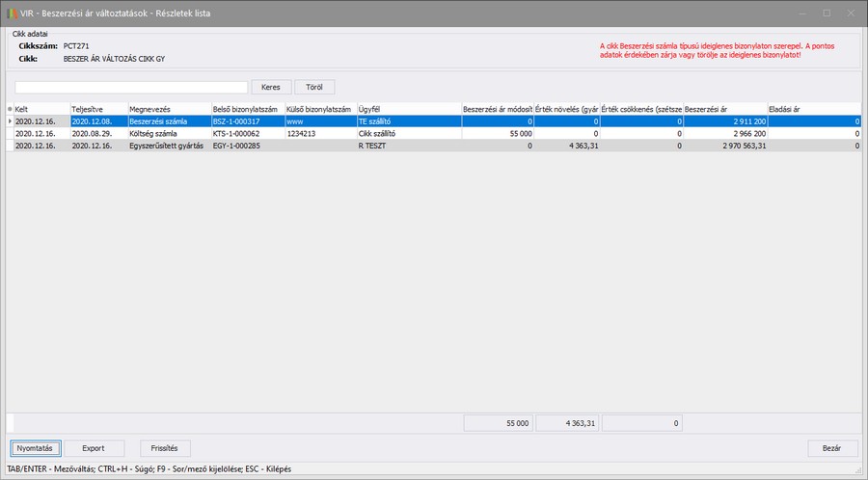
Task: Sort by Teljesítve column header
Action: (x=98, y=109)
